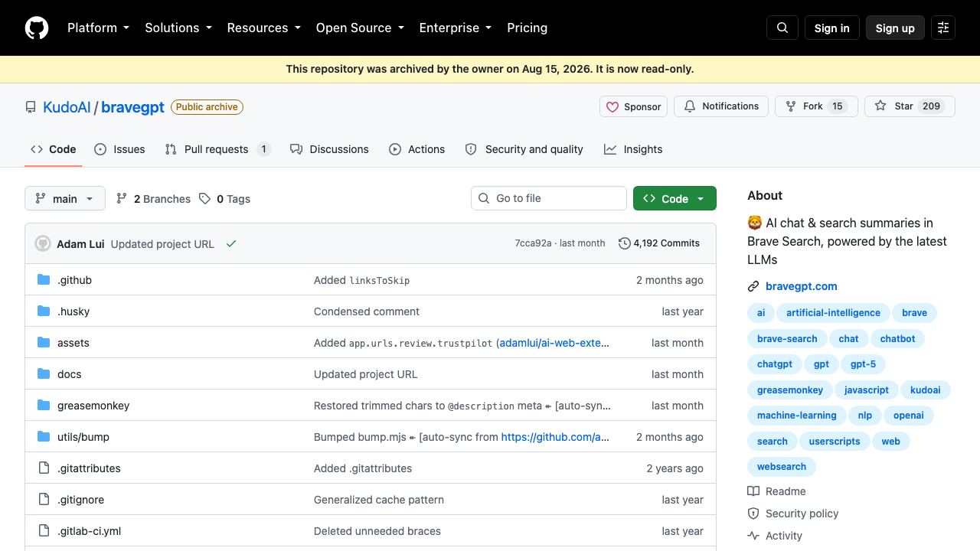Open the Pricing page link
This screenshot has width=980, height=551.
click(527, 28)
